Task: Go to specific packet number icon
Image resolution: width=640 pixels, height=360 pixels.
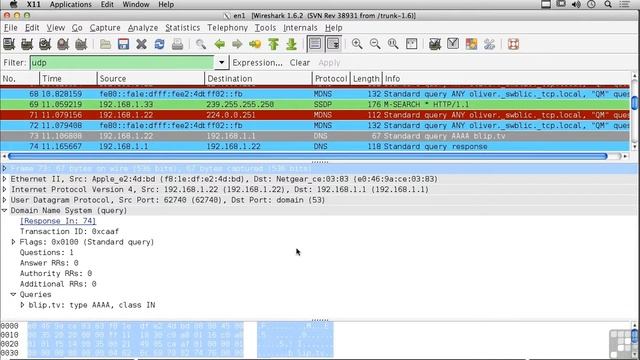Action: [255, 44]
